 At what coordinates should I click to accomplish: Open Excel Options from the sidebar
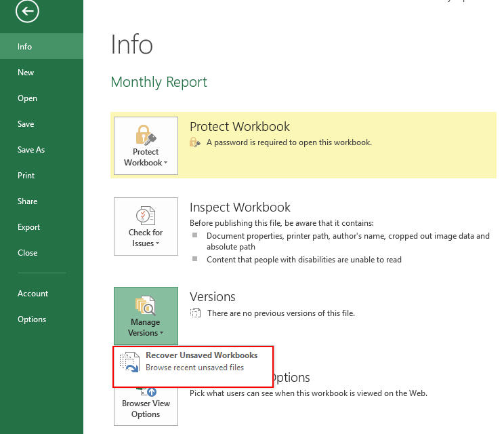tap(32, 319)
